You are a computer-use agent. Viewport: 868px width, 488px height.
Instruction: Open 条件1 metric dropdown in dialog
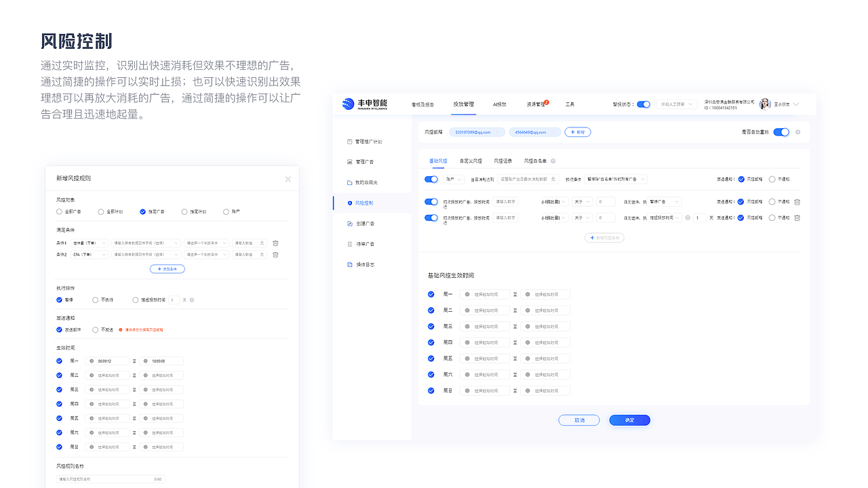[90, 243]
